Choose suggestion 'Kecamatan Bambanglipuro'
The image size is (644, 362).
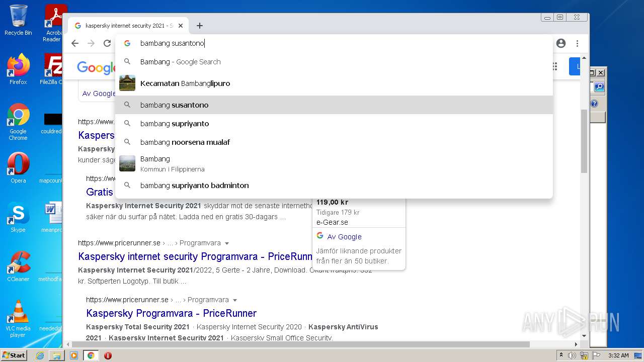pyautogui.click(x=334, y=83)
